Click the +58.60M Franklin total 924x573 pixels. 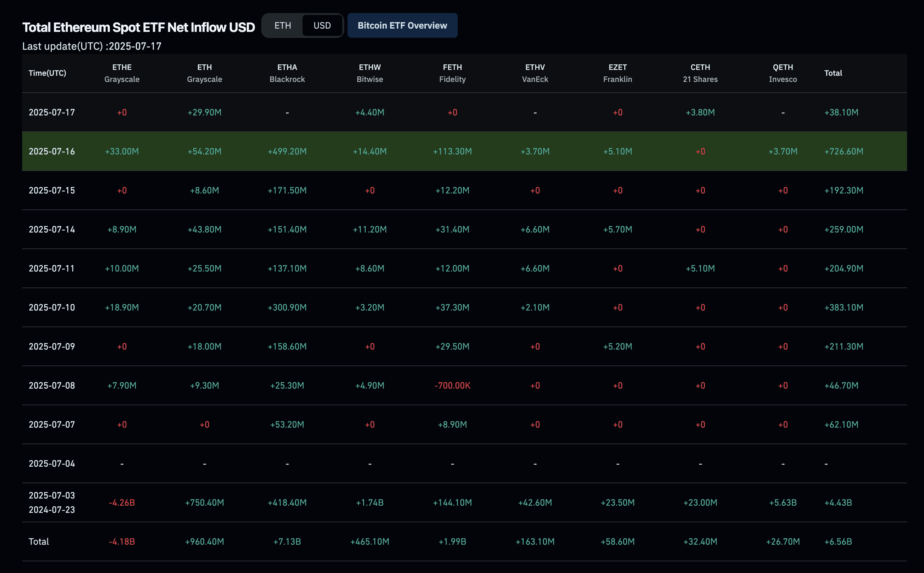pos(618,542)
